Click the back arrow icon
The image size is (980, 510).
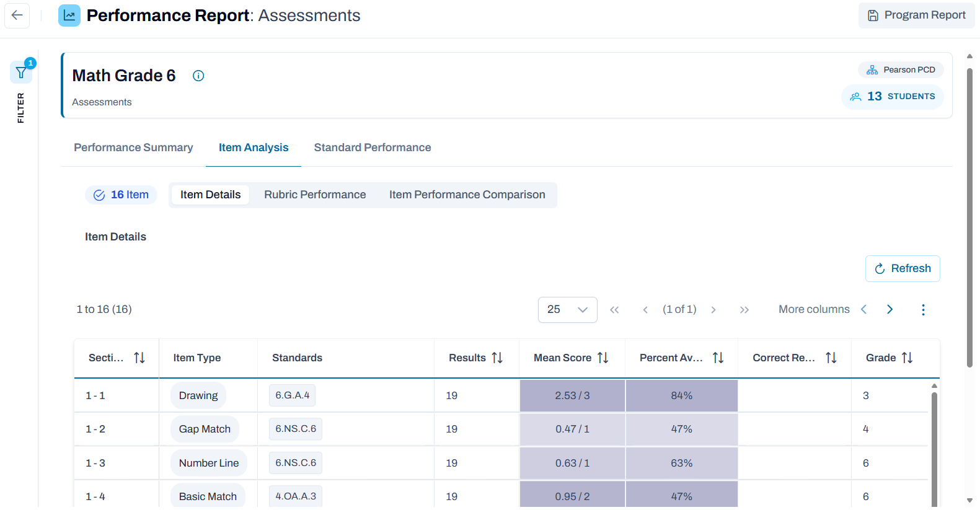coord(17,15)
